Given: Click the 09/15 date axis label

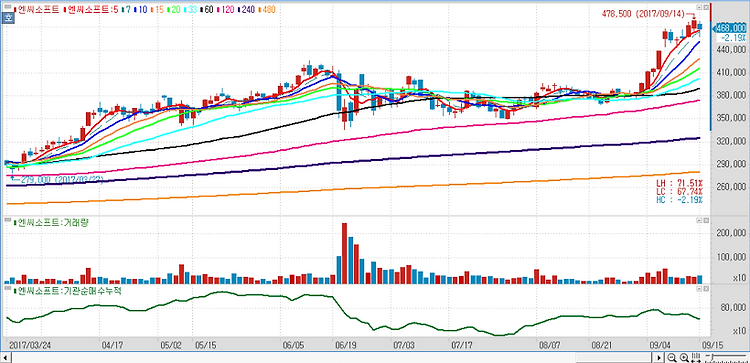Looking at the screenshot, I should click(x=713, y=345).
